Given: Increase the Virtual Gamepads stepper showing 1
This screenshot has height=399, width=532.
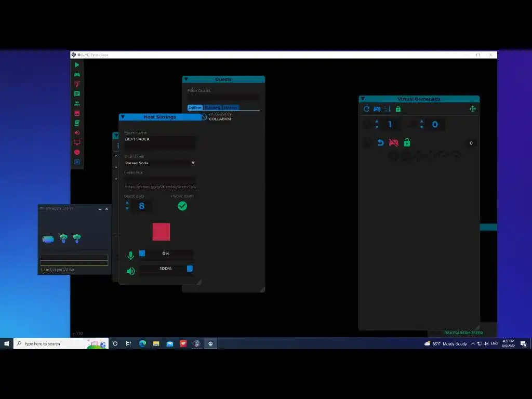Looking at the screenshot, I should [x=377, y=121].
